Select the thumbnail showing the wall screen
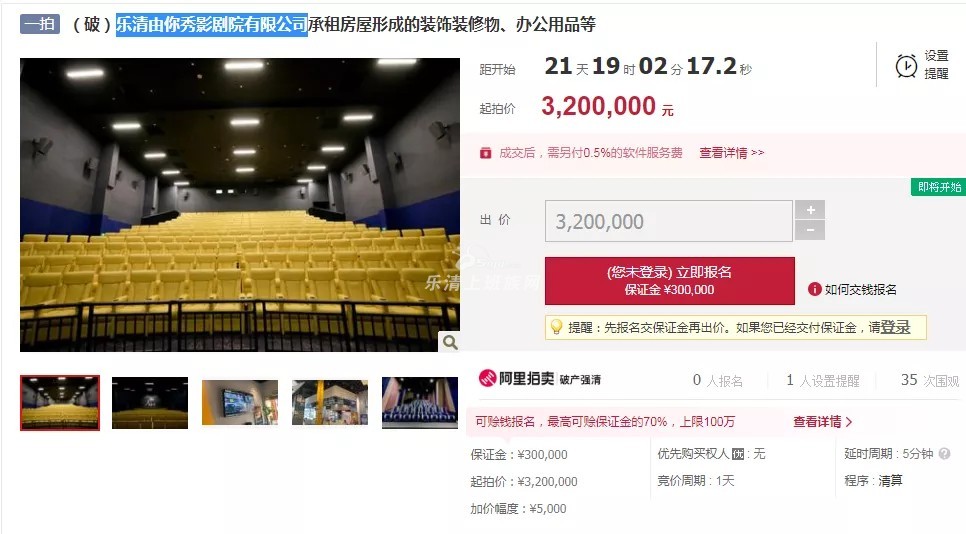 click(x=240, y=402)
